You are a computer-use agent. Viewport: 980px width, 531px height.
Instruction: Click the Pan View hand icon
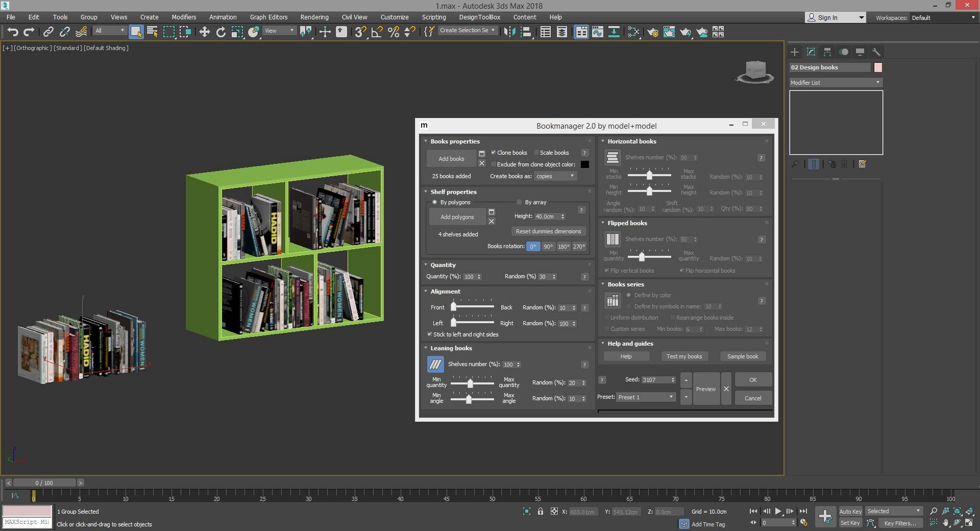pyautogui.click(x=945, y=523)
